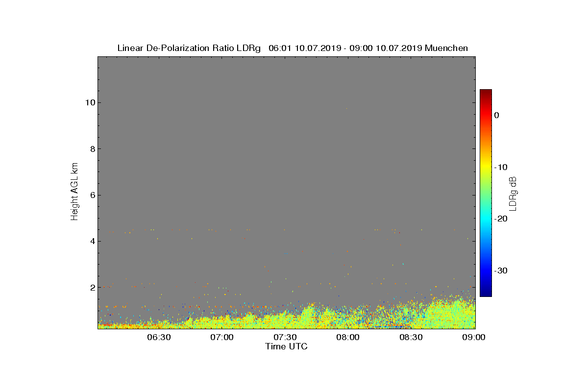Click the 08:00 time tick label
This screenshot has width=588, height=392.
pos(348,338)
